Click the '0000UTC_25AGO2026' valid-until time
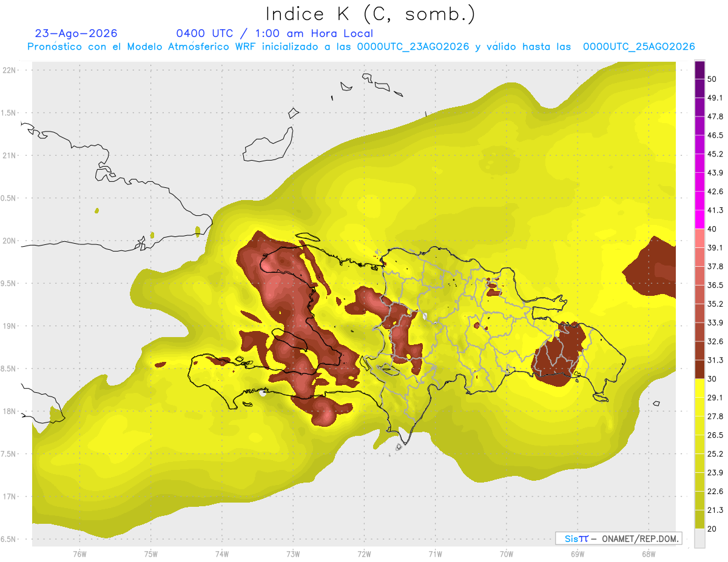The height and width of the screenshot is (562, 728). (x=639, y=47)
